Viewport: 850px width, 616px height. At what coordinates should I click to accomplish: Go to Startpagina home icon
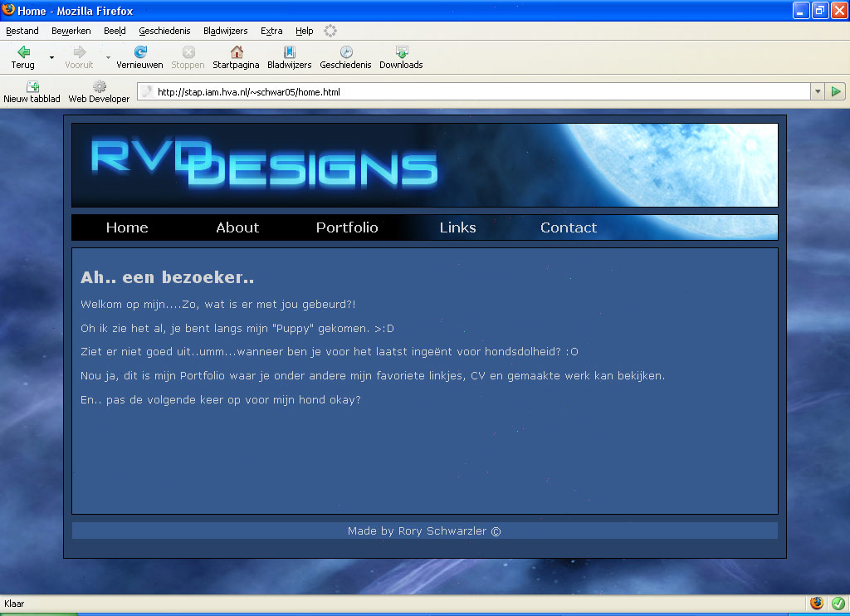(236, 52)
